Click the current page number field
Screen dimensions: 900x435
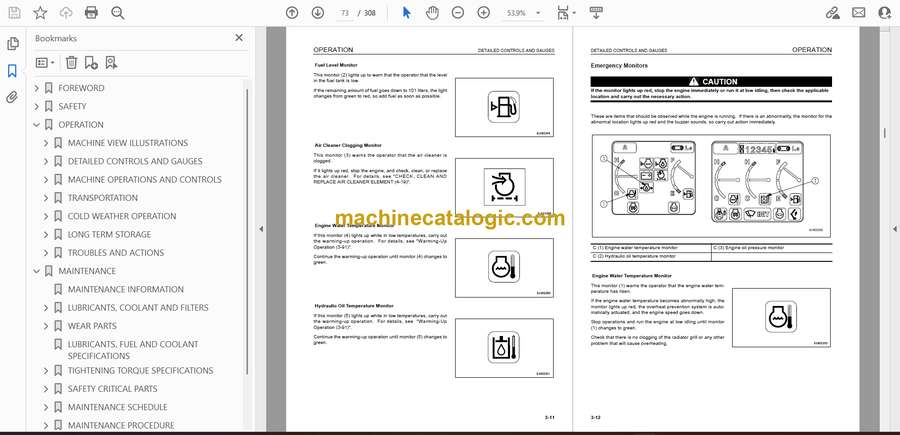[x=344, y=13]
